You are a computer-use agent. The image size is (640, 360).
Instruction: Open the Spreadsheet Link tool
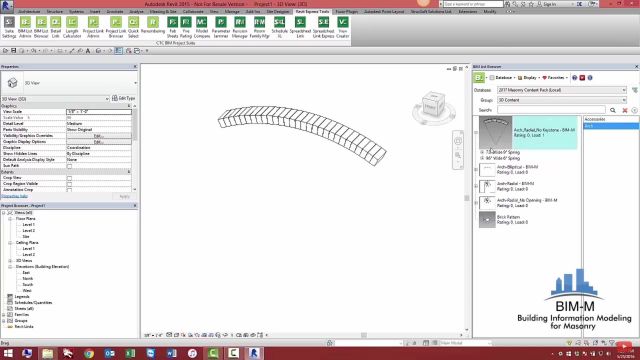300,27
